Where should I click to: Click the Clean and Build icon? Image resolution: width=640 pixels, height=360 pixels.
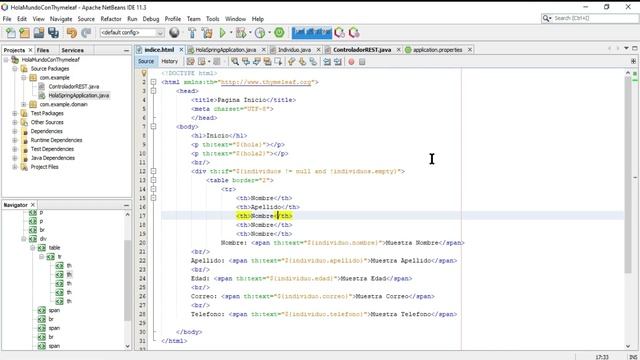(207, 33)
